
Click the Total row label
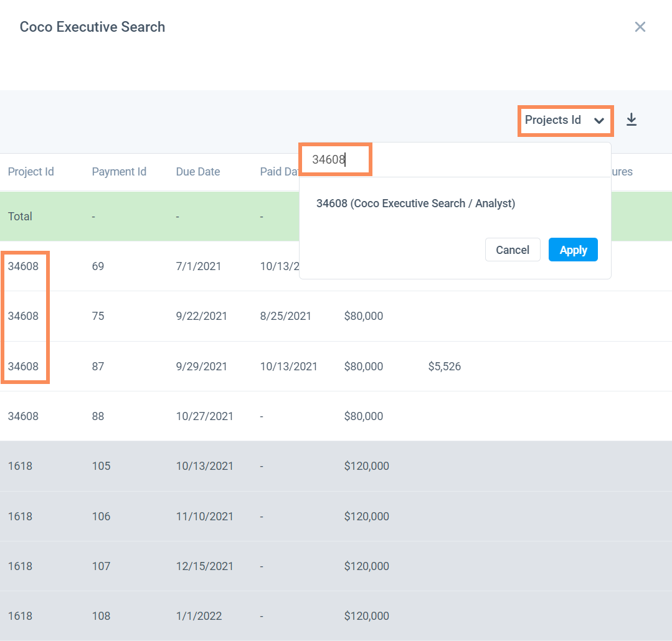[20, 216]
